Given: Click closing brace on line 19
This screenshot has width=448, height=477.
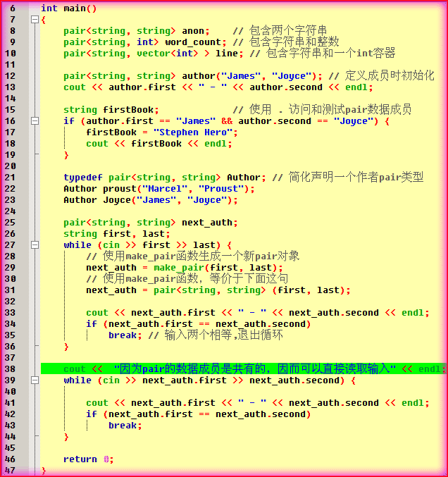Looking at the screenshot, I should click(66, 155).
